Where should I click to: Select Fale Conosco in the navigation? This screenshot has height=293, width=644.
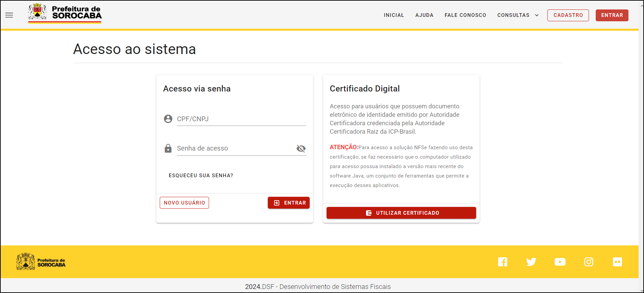(x=465, y=15)
